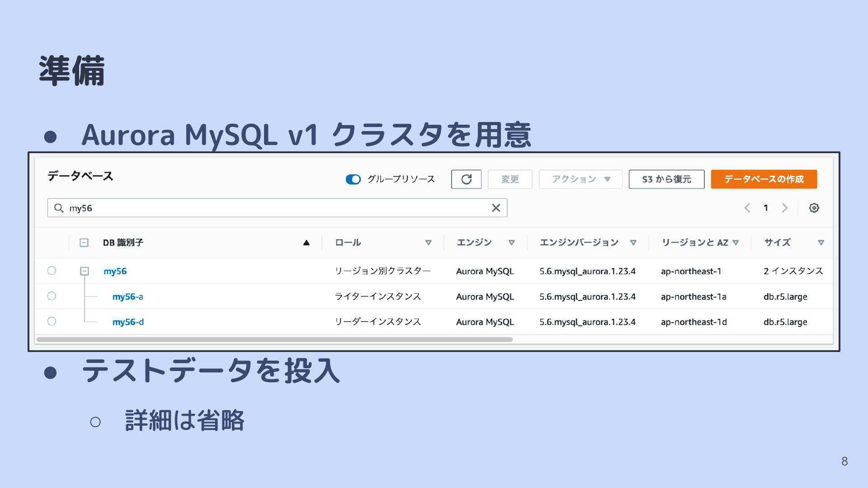Screen dimensions: 868x488
Task: Click ap-northeast-1a cell
Action: pos(693,296)
